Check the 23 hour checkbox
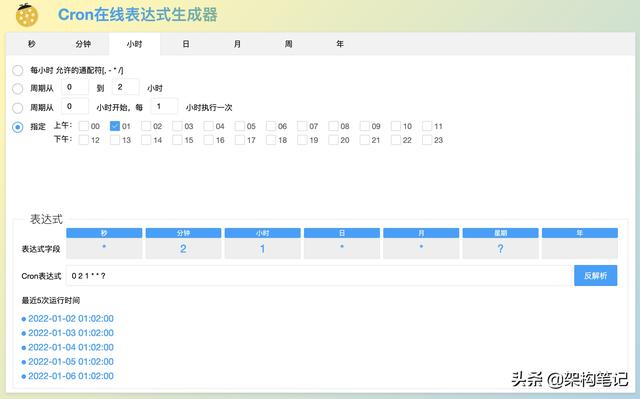 click(427, 140)
